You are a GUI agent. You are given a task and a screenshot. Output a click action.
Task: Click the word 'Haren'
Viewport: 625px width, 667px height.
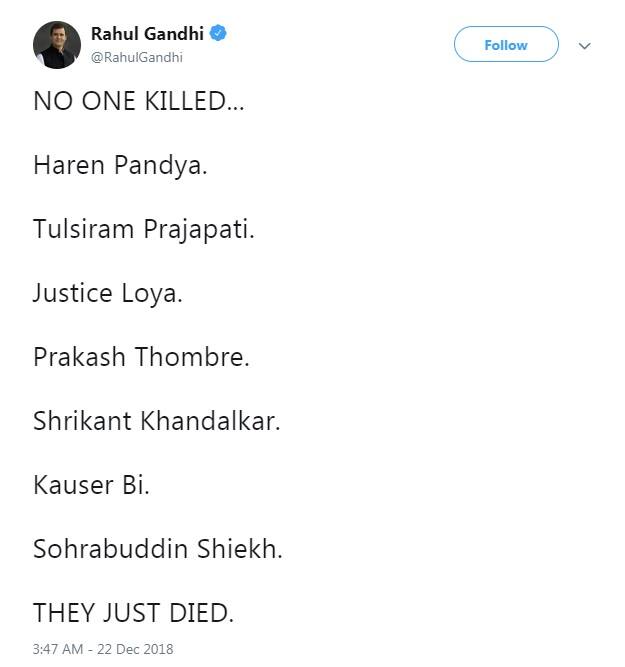(x=69, y=165)
